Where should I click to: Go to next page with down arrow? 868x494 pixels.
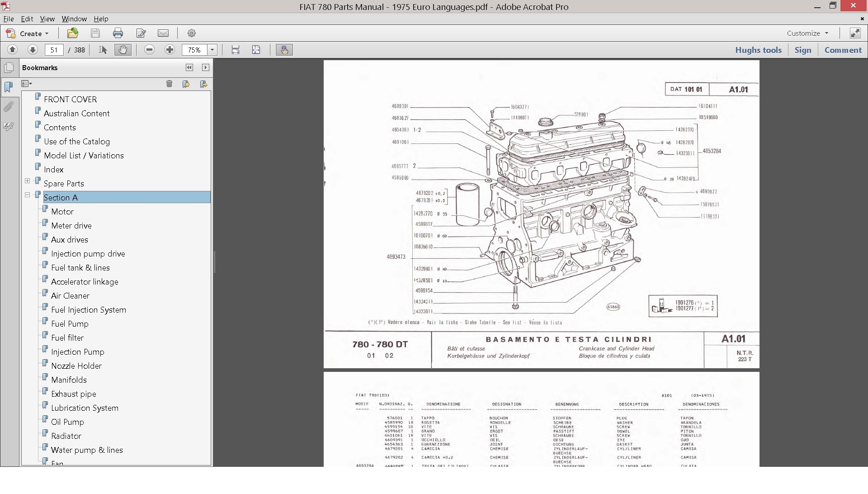point(32,50)
